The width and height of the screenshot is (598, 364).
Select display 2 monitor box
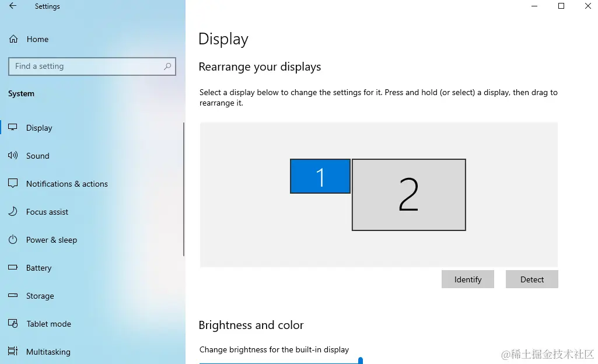coord(408,195)
